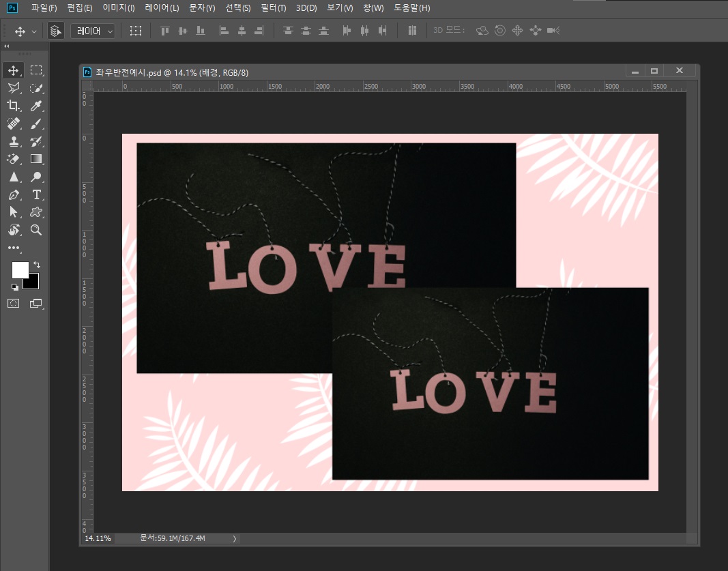Expand the toolbox with double-arrow collapse button

click(x=7, y=46)
